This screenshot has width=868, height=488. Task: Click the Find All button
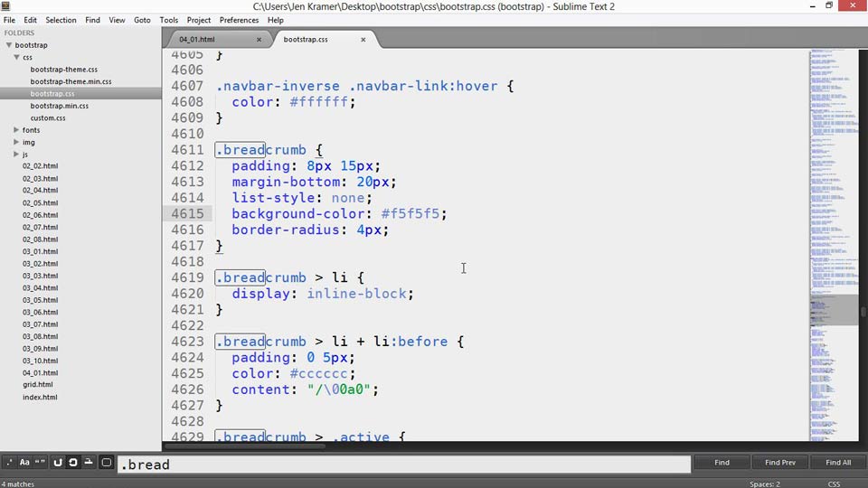click(838, 463)
